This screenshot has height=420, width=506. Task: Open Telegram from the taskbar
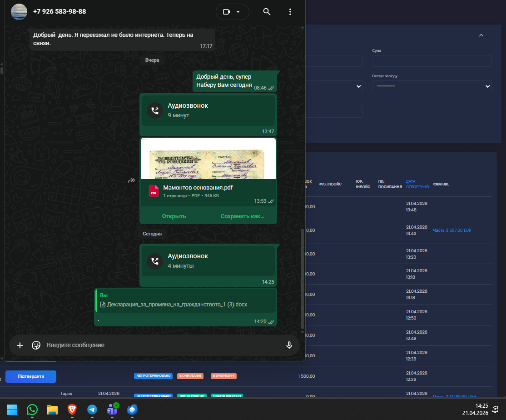click(x=92, y=410)
